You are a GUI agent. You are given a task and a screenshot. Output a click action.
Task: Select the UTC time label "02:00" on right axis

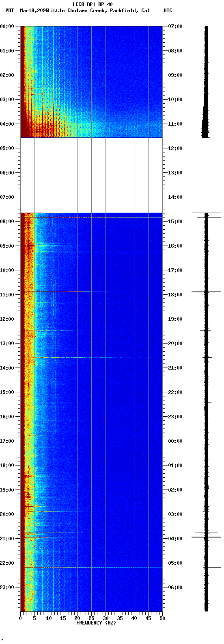[175, 490]
